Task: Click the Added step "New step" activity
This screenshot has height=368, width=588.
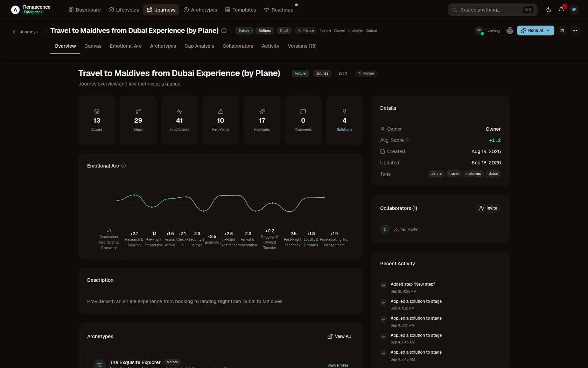Action: coord(413,284)
